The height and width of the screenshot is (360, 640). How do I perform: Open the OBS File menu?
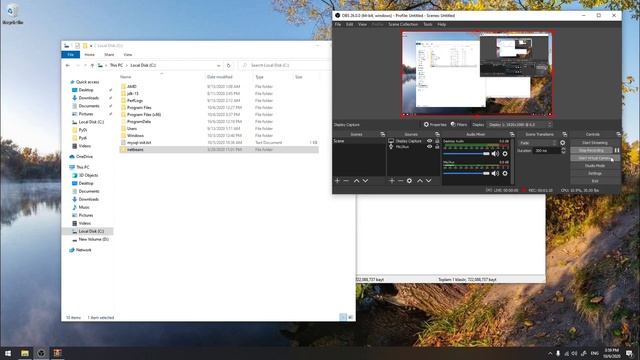pos(338,24)
